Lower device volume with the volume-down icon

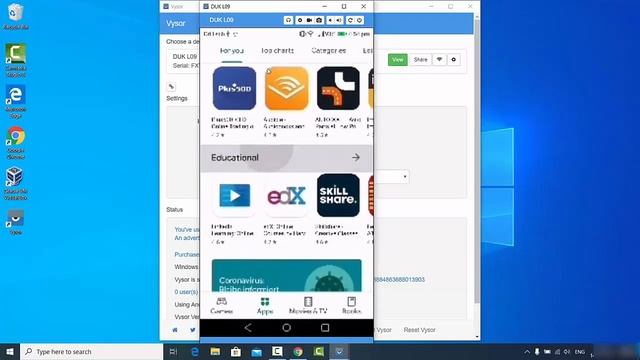330,20
